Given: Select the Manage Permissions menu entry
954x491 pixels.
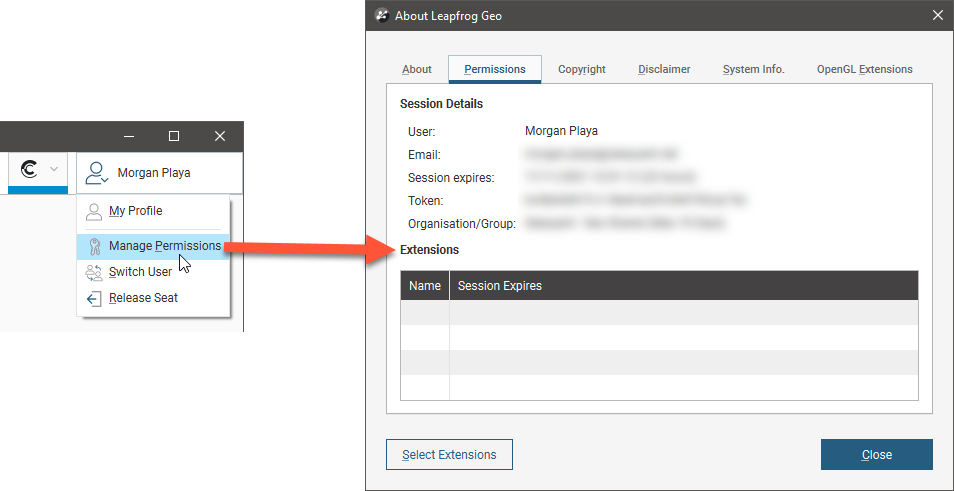Looking at the screenshot, I should [x=164, y=246].
